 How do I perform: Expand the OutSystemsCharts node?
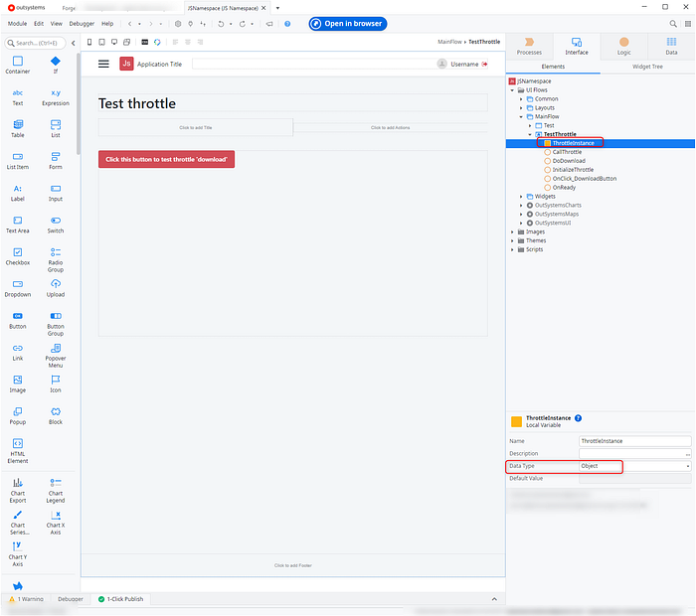pyautogui.click(x=521, y=205)
